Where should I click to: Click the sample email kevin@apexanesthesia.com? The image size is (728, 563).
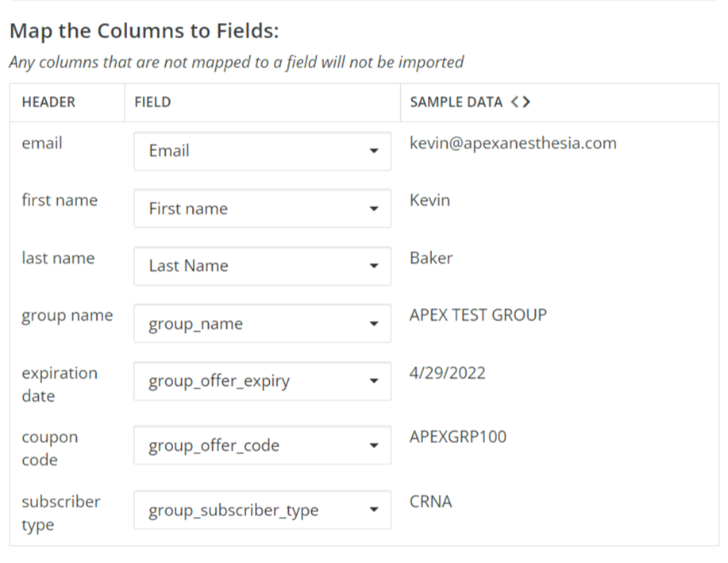coord(513,143)
